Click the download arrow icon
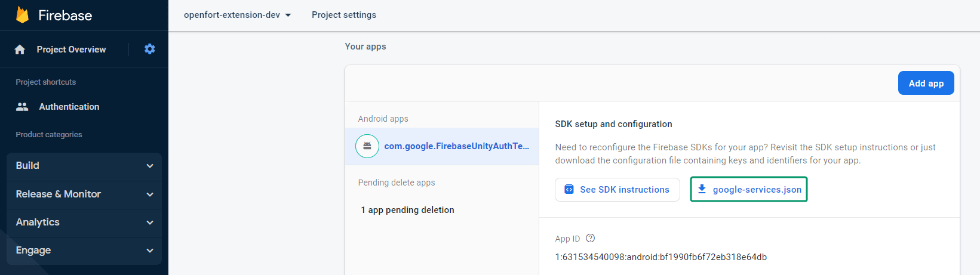The height and width of the screenshot is (275, 980). coord(702,189)
